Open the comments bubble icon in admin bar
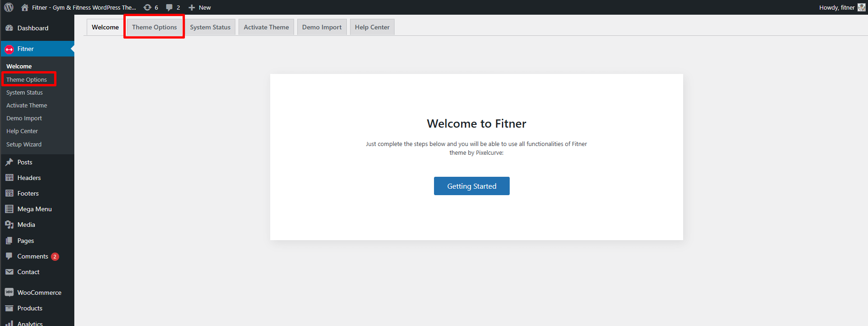868x326 pixels. [x=169, y=7]
